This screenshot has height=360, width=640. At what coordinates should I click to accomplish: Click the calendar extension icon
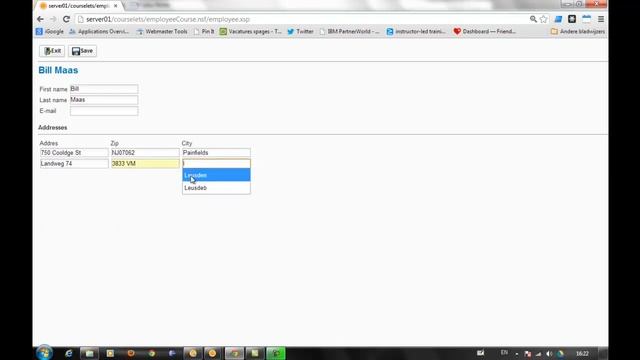pos(586,19)
